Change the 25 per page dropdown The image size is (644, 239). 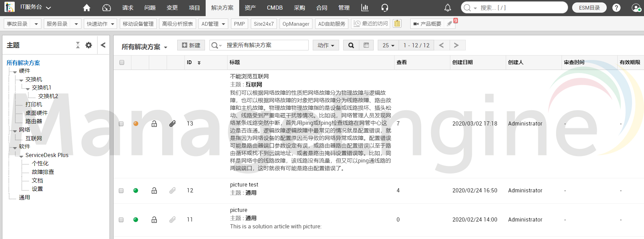388,45
